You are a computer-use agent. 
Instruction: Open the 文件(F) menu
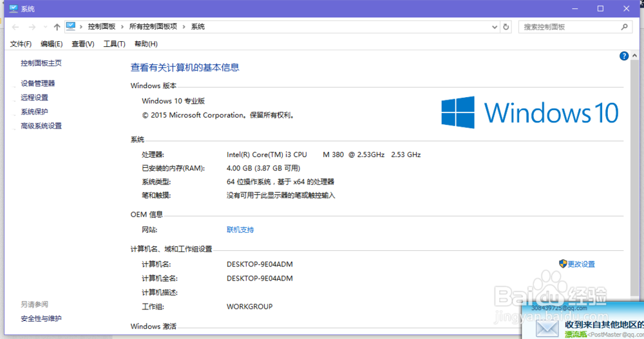tap(21, 44)
